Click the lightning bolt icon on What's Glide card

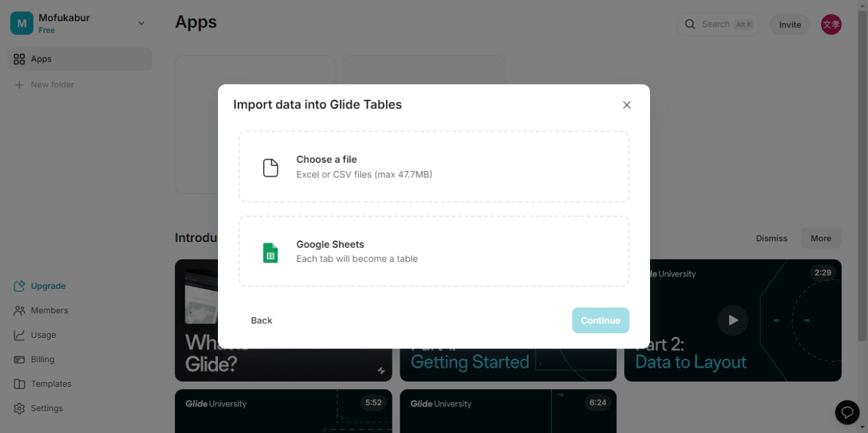[381, 372]
